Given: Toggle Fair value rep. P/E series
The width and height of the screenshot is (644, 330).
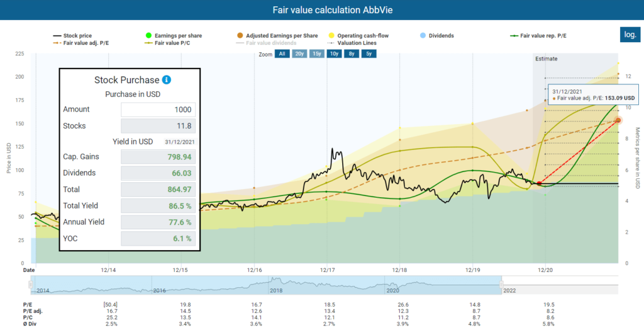Looking at the screenshot, I should 538,36.
